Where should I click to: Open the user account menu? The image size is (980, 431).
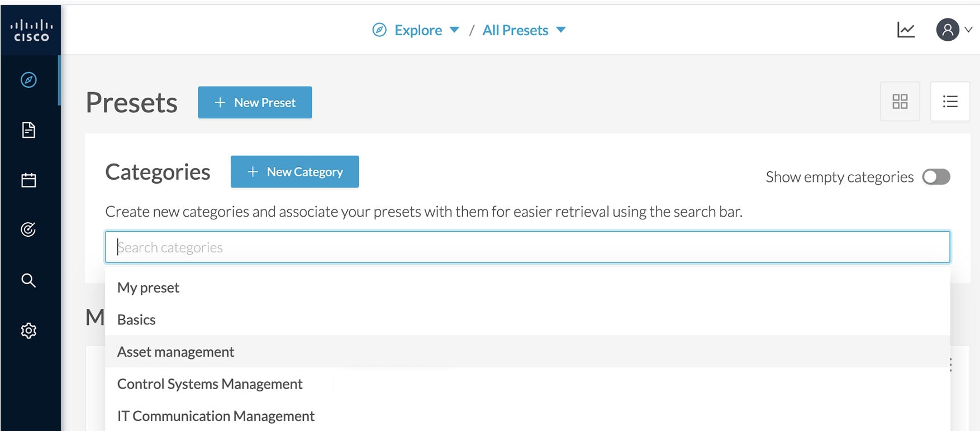(x=954, y=30)
